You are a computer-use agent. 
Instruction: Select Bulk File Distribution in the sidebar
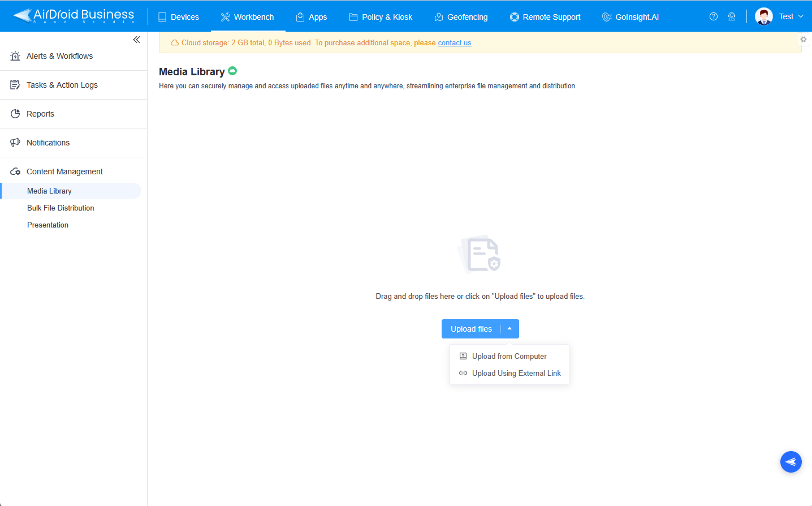pos(61,208)
